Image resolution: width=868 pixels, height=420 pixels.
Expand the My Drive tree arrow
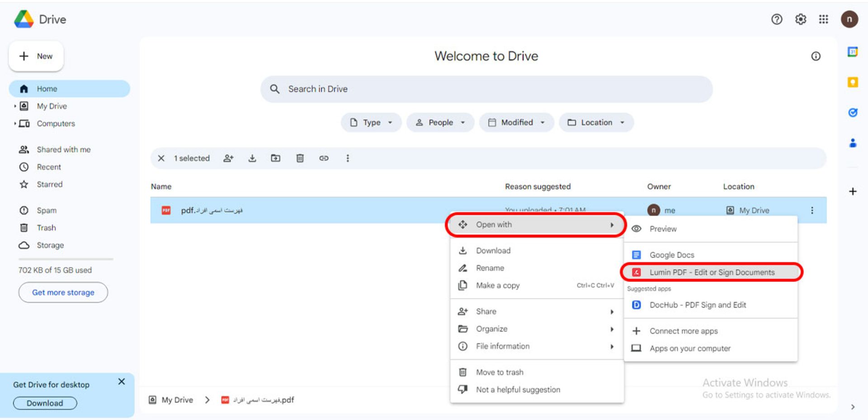click(x=15, y=106)
